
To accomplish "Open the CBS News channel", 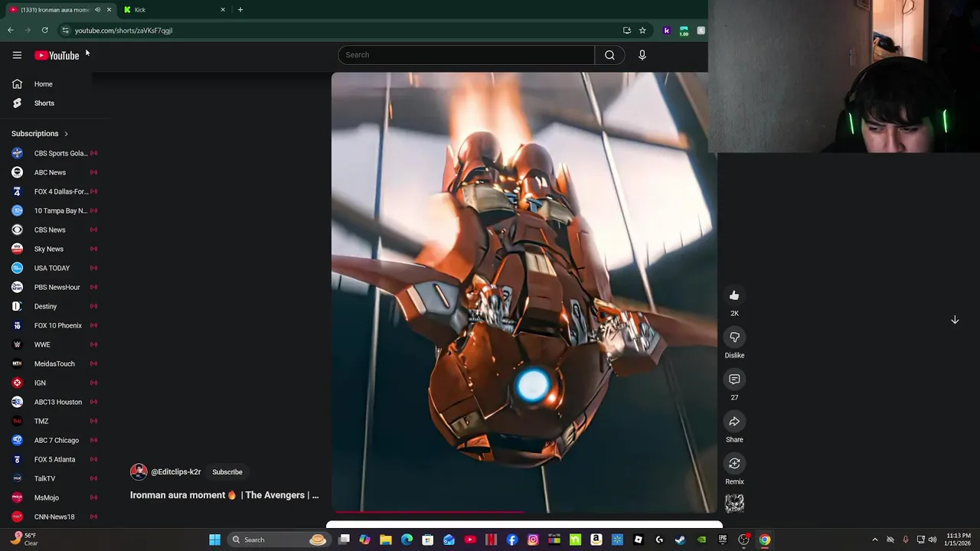I will click(x=55, y=230).
